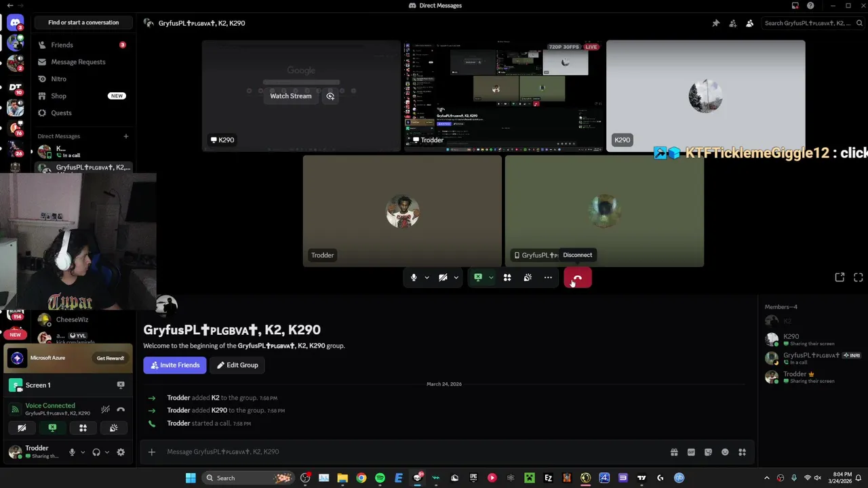Enter full screen for the call
Viewport: 868px width, 488px height.
click(x=859, y=277)
